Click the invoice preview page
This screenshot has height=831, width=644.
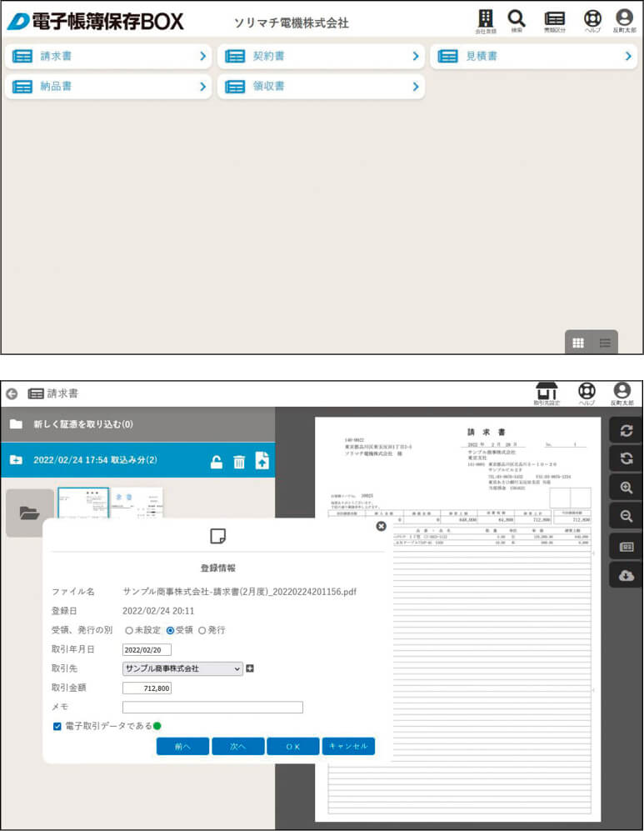[457, 619]
